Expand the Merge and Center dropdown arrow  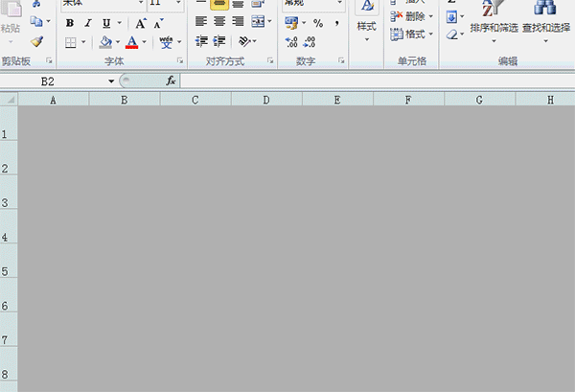click(x=269, y=21)
